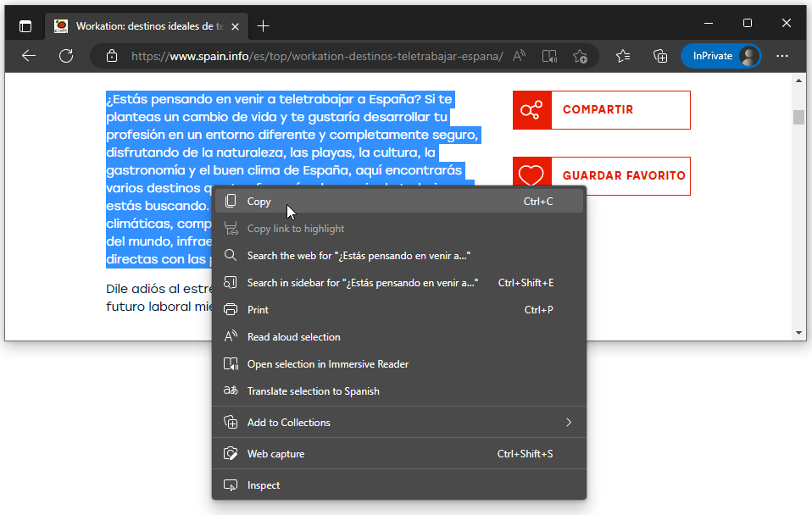Select Copy from the context menu
The height and width of the screenshot is (515, 812).
257,201
